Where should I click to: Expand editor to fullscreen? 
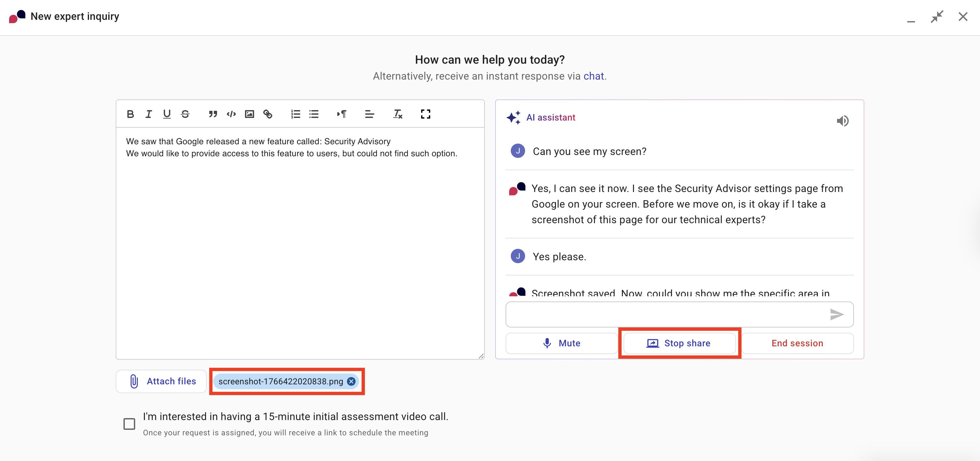pos(425,114)
